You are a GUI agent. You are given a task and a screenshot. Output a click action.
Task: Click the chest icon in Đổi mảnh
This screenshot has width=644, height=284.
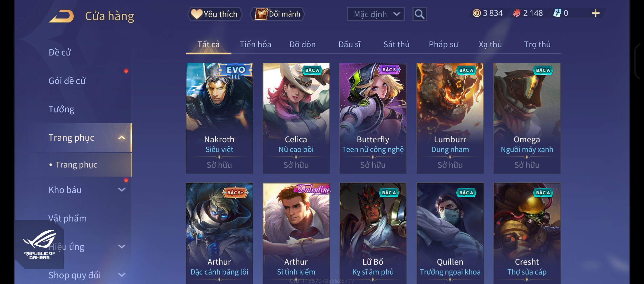coord(261,14)
